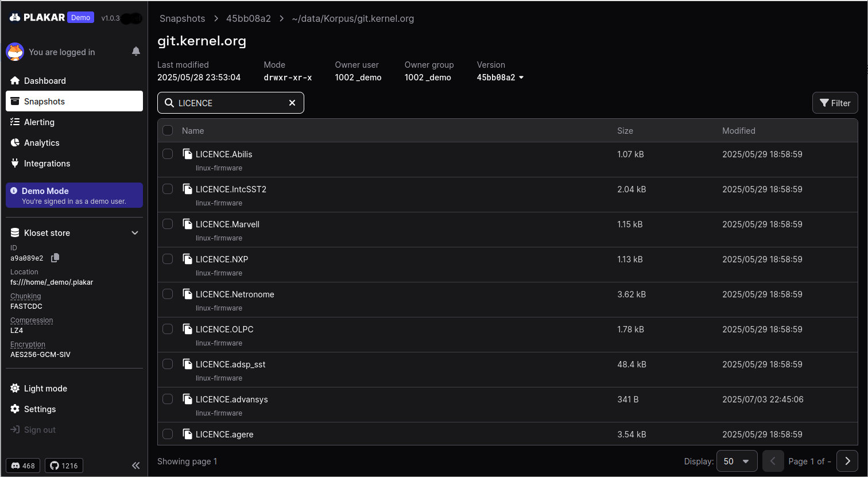This screenshot has height=477, width=868.
Task: Sign out of the demo account
Action: click(38, 429)
